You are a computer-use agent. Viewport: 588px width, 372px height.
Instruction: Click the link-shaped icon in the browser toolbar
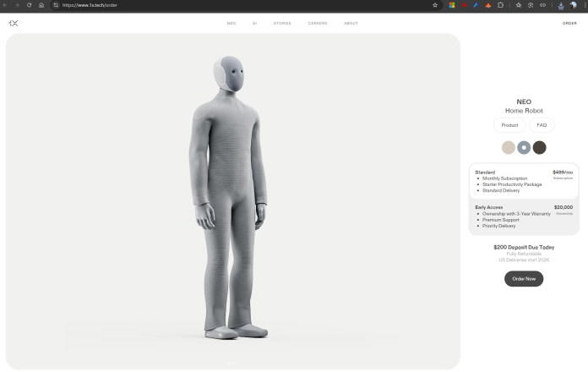(x=542, y=5)
